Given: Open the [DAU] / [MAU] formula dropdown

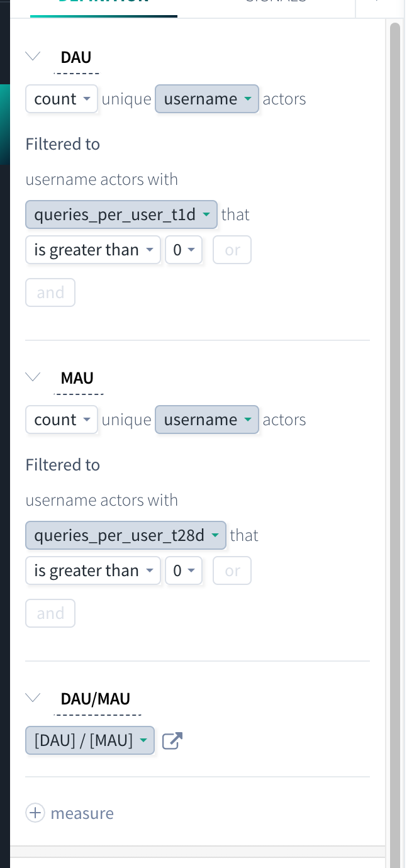Looking at the screenshot, I should [90, 740].
